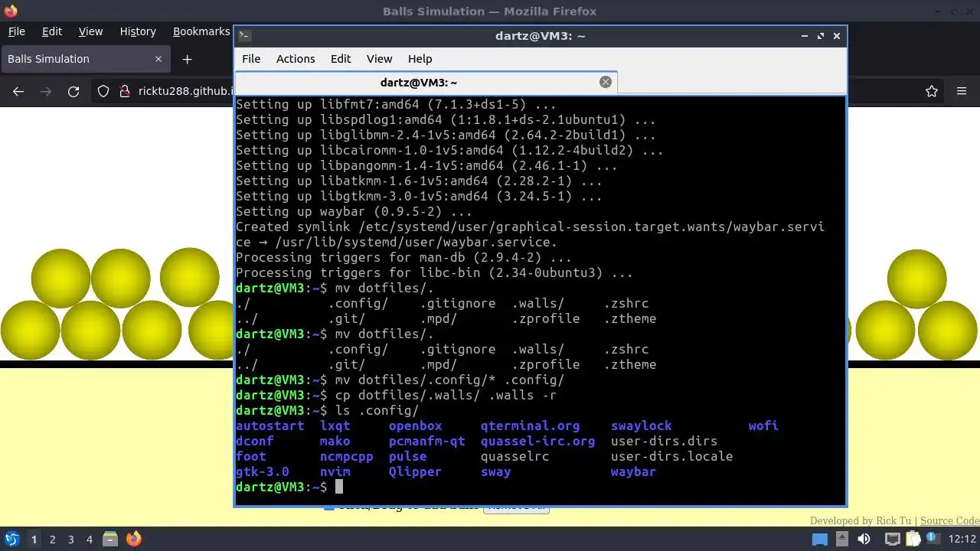Viewport: 980px width, 551px height.
Task: Launch Firefox from the panel quick launcher
Action: coord(134,539)
